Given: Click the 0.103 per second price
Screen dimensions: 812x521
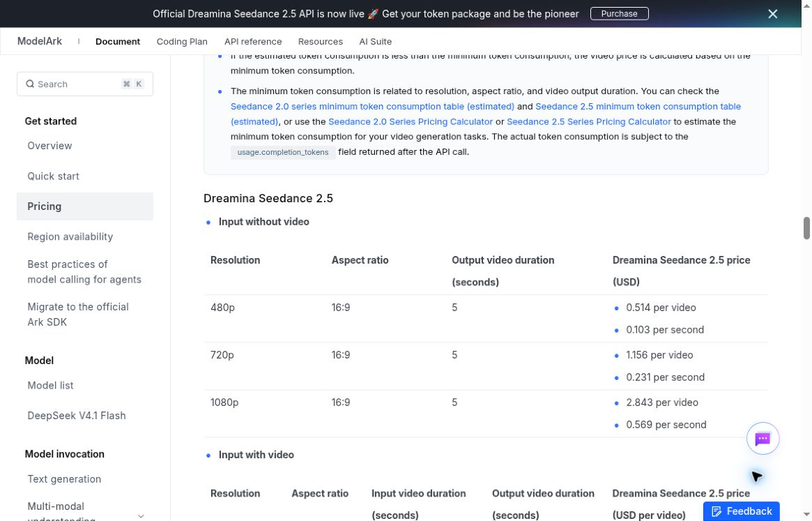Looking at the screenshot, I should (665, 330).
